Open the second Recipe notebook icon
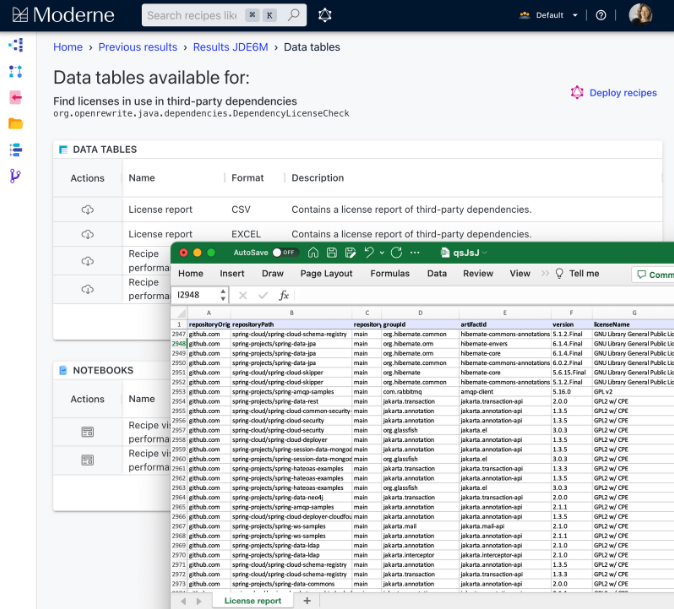This screenshot has width=674, height=609. pos(88,460)
